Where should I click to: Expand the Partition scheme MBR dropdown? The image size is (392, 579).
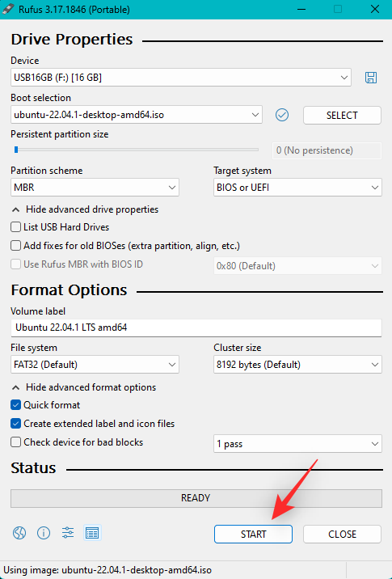click(x=95, y=188)
